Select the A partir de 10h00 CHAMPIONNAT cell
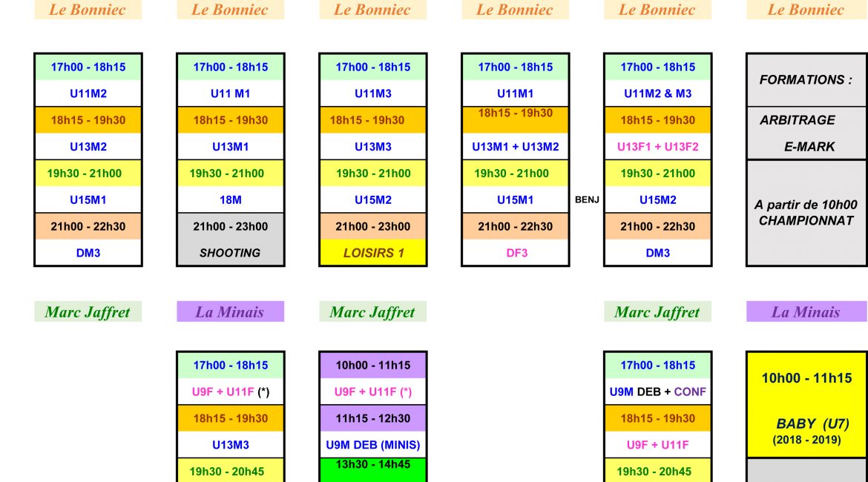 [806, 213]
